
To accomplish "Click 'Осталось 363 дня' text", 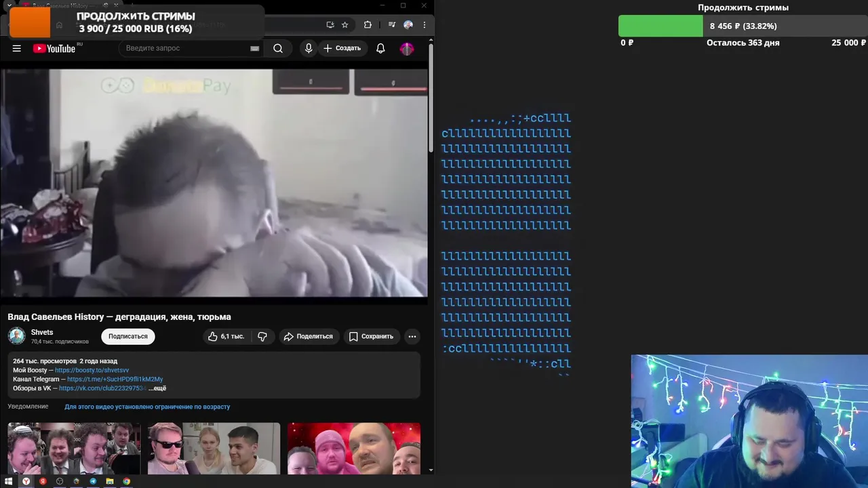I will tap(743, 43).
